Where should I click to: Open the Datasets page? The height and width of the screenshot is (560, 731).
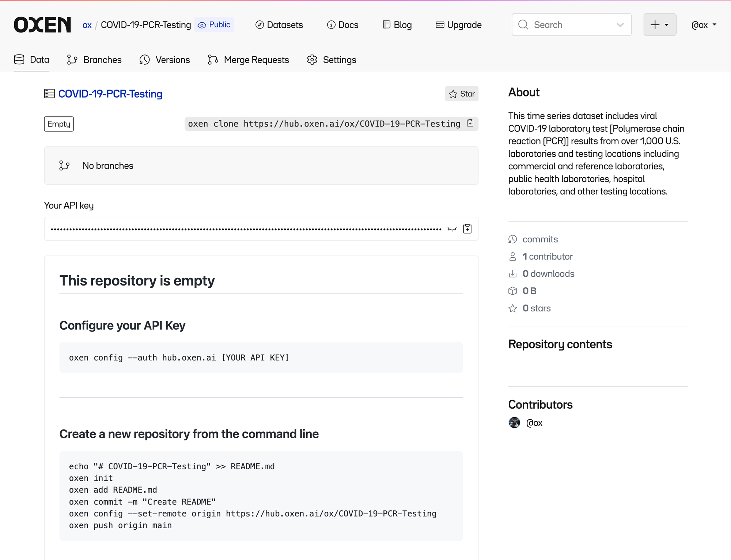(279, 25)
